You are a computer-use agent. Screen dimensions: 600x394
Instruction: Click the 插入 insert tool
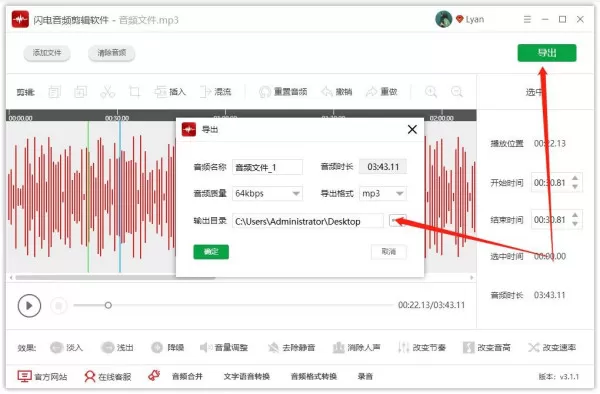[x=170, y=92]
